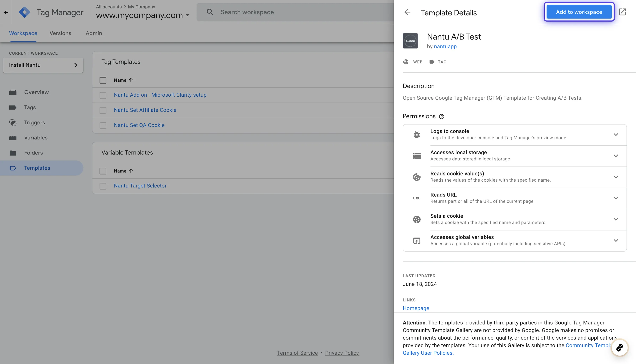This screenshot has width=636, height=364.
Task: Tick the Nantu Target Selector checkbox
Action: (x=103, y=186)
